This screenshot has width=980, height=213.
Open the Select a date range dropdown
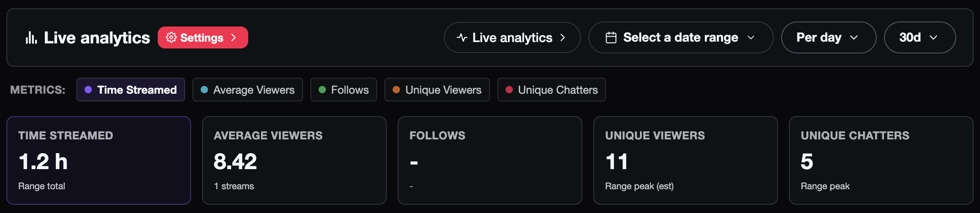point(681,37)
